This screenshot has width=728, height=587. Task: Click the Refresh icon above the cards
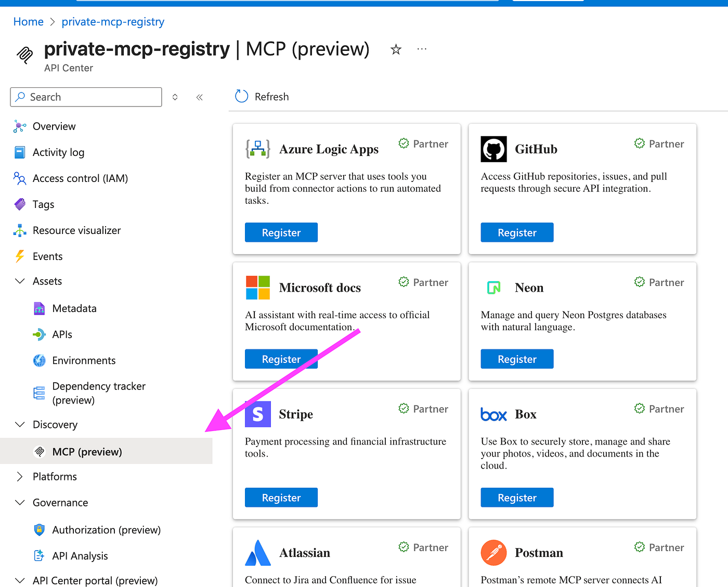[241, 96]
